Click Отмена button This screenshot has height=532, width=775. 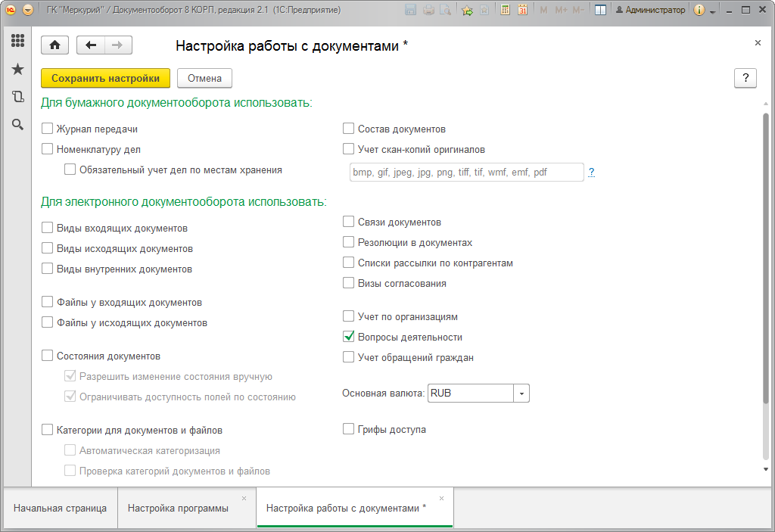tap(204, 78)
